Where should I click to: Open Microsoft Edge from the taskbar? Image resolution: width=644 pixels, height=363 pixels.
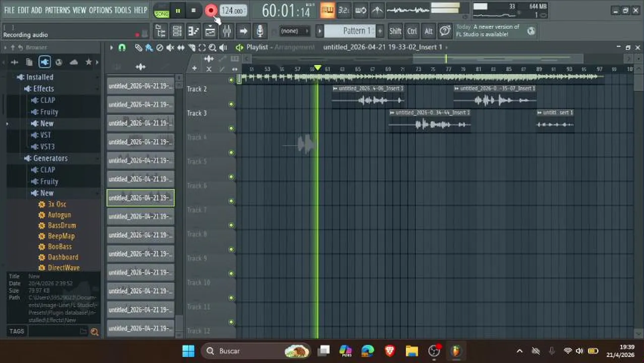tap(368, 351)
